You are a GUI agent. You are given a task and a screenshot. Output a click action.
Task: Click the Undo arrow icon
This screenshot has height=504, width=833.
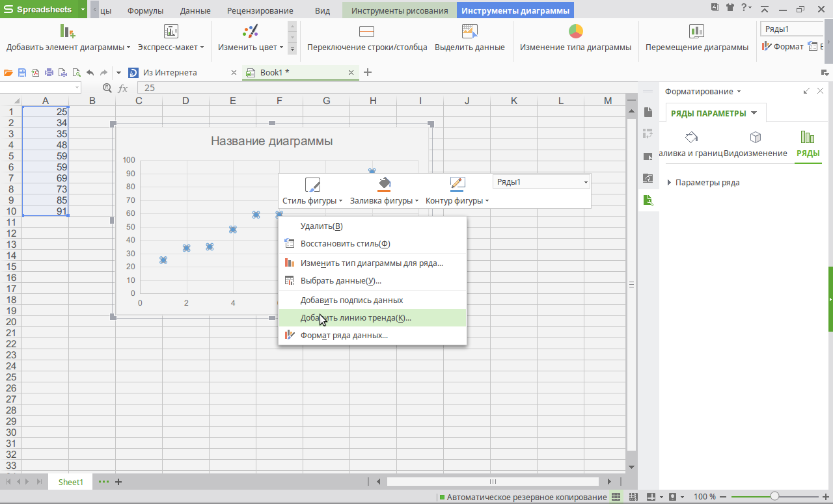coord(90,73)
